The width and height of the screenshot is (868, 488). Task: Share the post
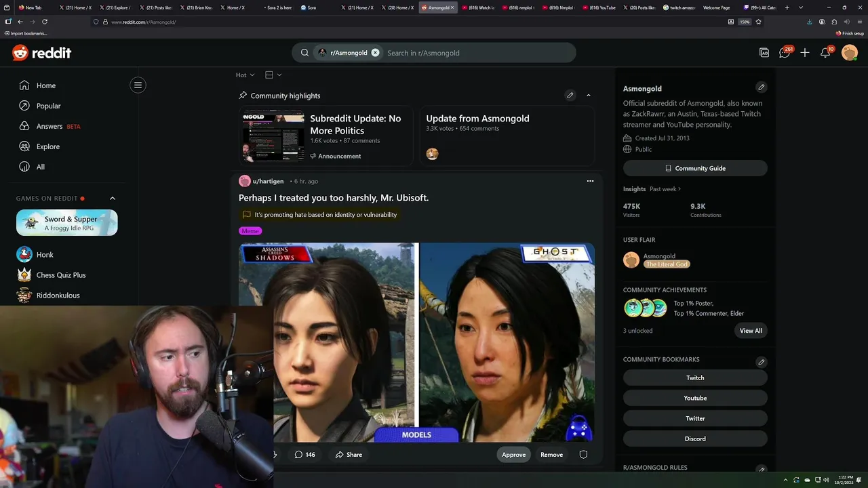349,455
